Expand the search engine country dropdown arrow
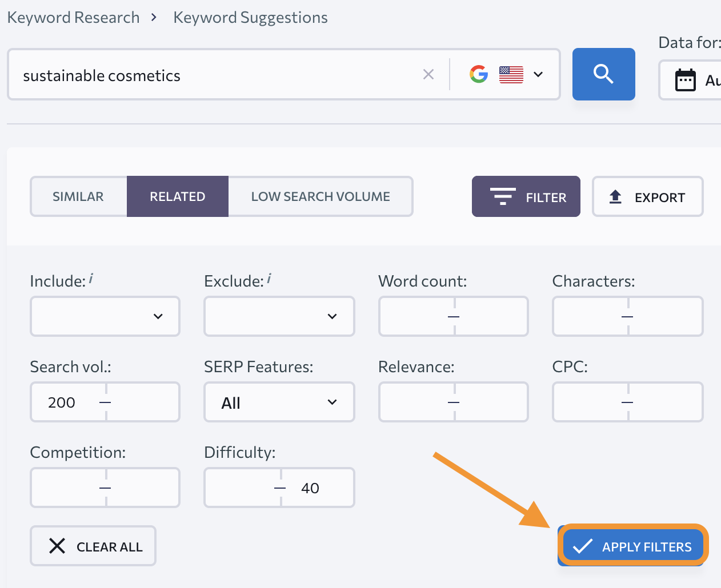The height and width of the screenshot is (588, 721). pos(538,74)
